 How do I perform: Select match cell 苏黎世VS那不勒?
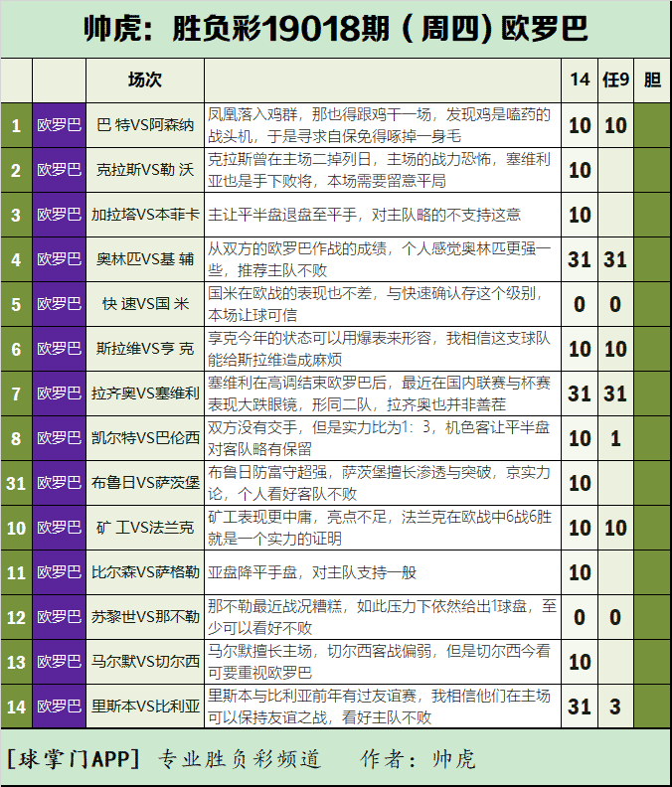tap(145, 616)
